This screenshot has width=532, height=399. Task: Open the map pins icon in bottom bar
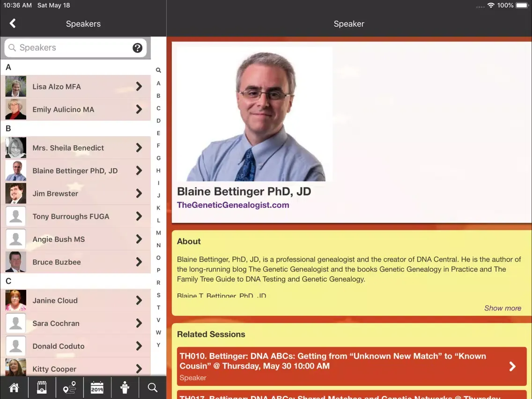tap(70, 387)
